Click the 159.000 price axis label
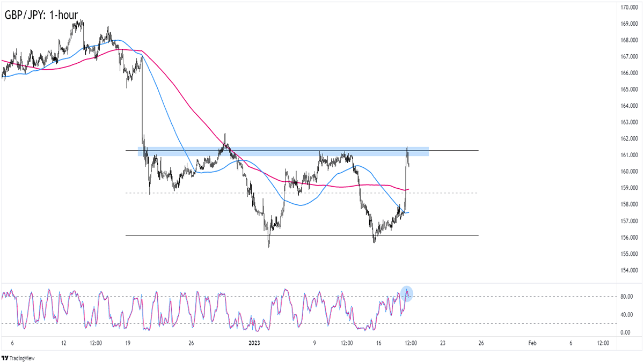 click(x=628, y=188)
